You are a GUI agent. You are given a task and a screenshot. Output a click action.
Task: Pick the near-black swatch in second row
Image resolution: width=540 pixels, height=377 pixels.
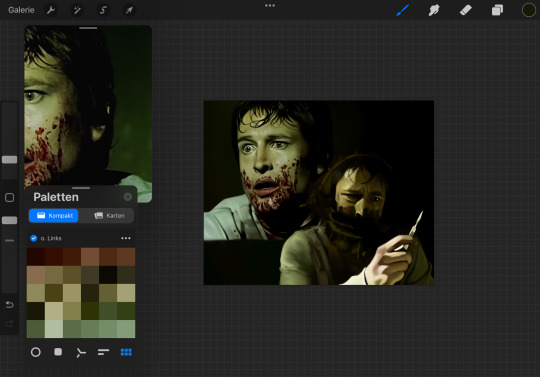[108, 275]
